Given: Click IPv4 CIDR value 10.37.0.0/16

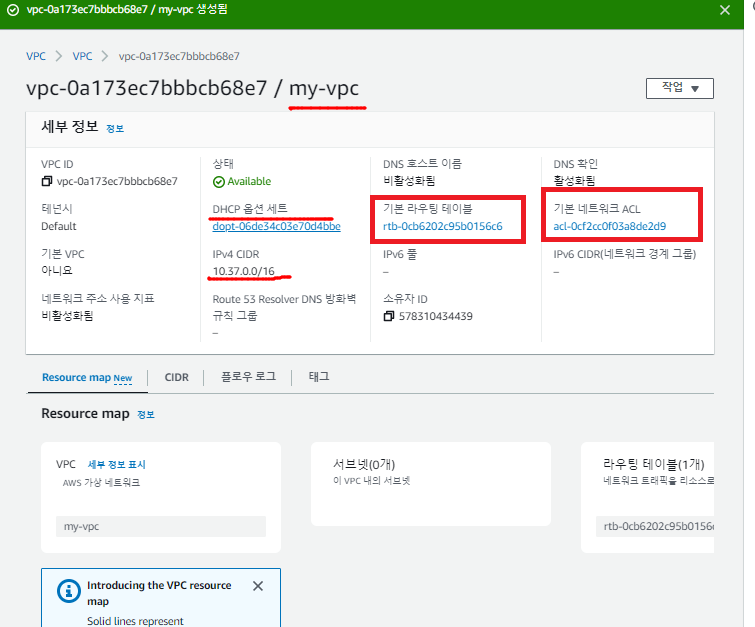Looking at the screenshot, I should click(244, 271).
